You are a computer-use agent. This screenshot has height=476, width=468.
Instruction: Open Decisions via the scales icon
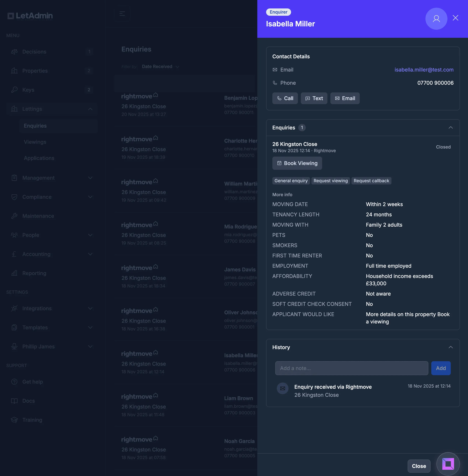click(14, 52)
